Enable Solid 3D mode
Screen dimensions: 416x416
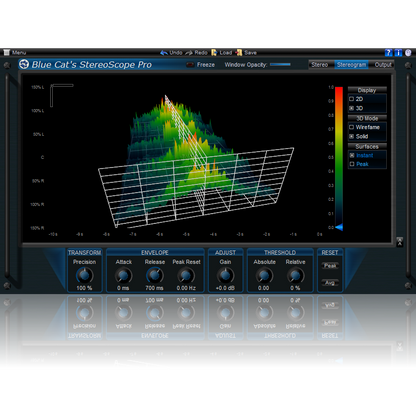pyautogui.click(x=359, y=136)
